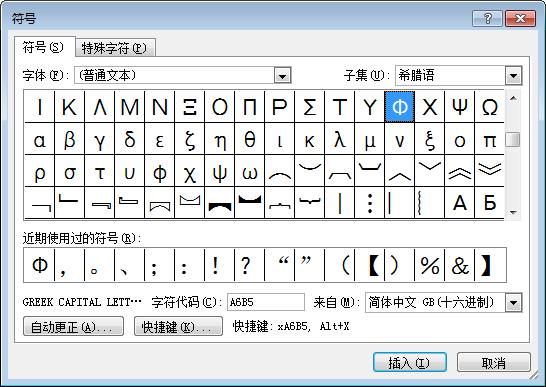The image size is (546, 387).
Task: Select Cyrillic Б symbol in last row
Action: (490, 203)
